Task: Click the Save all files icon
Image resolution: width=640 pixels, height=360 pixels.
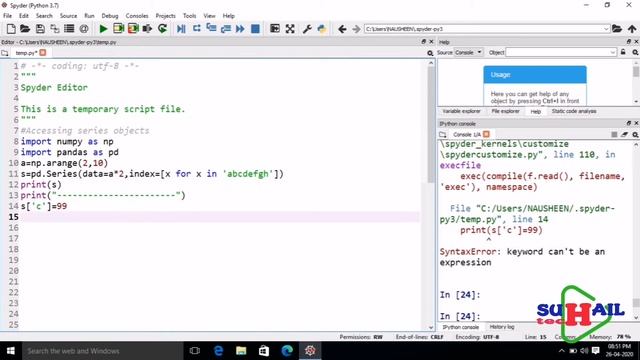Action: 55,29
